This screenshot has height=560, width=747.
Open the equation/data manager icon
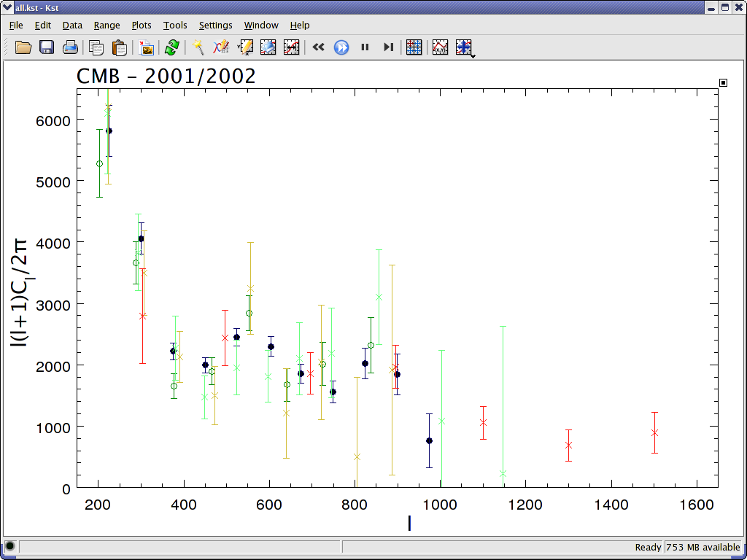click(x=221, y=47)
